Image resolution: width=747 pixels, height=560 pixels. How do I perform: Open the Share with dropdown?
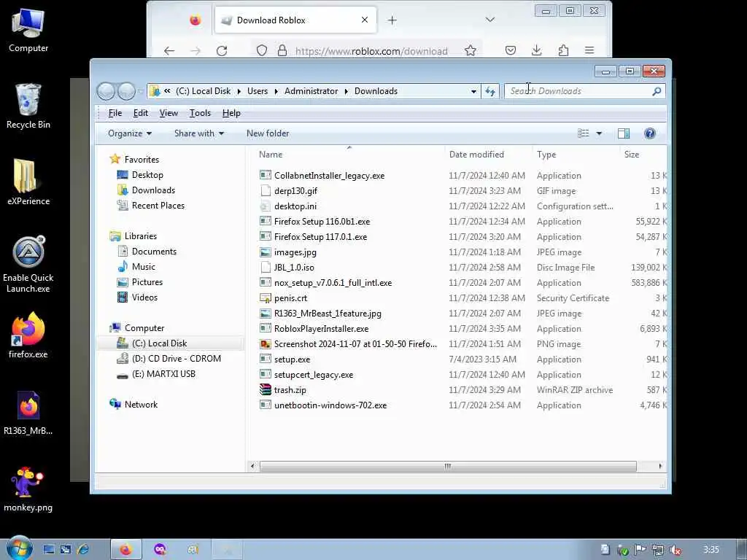pos(198,133)
